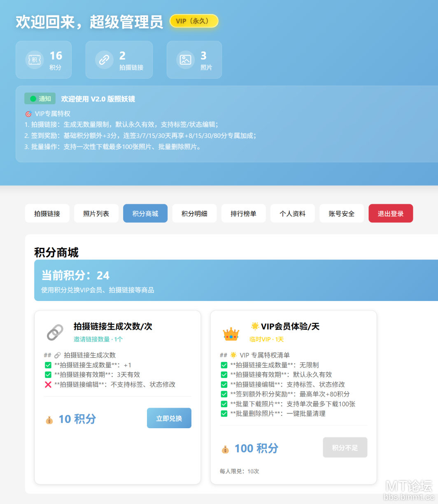Click the points ticket icon

point(35,60)
